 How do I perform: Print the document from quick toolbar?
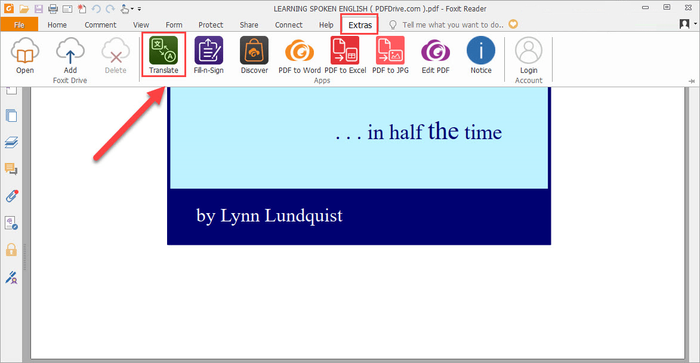click(x=53, y=8)
